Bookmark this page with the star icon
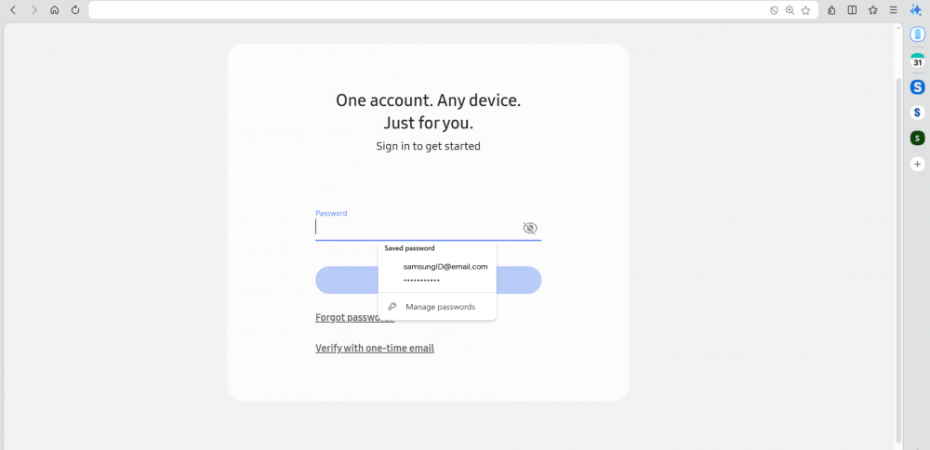Viewport: 930px width, 450px height. coord(805,10)
